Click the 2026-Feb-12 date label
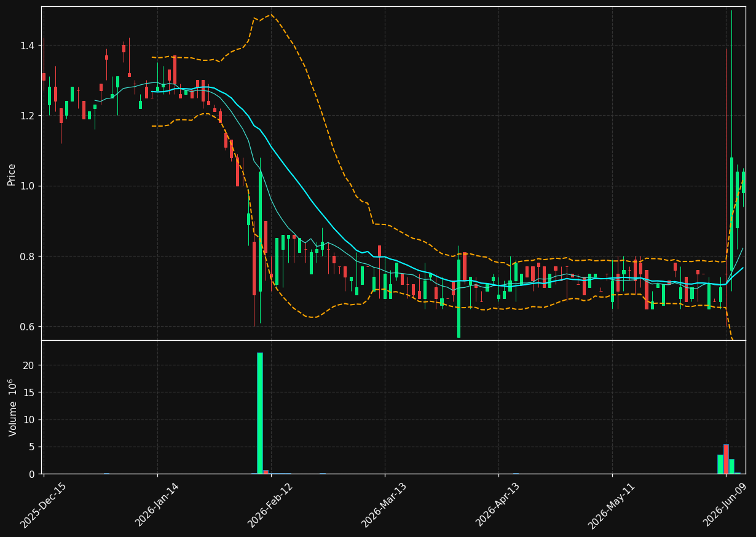This screenshot has width=756, height=537. coord(270,505)
